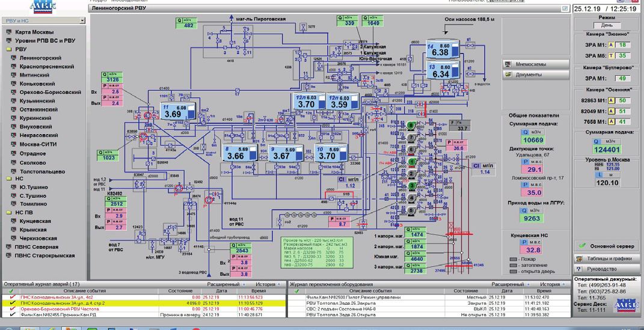Click pump 8 green circle icon

tap(411, 125)
